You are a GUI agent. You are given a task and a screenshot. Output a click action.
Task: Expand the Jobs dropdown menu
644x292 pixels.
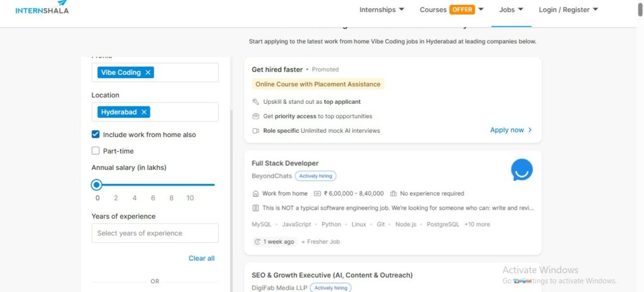tap(511, 9)
